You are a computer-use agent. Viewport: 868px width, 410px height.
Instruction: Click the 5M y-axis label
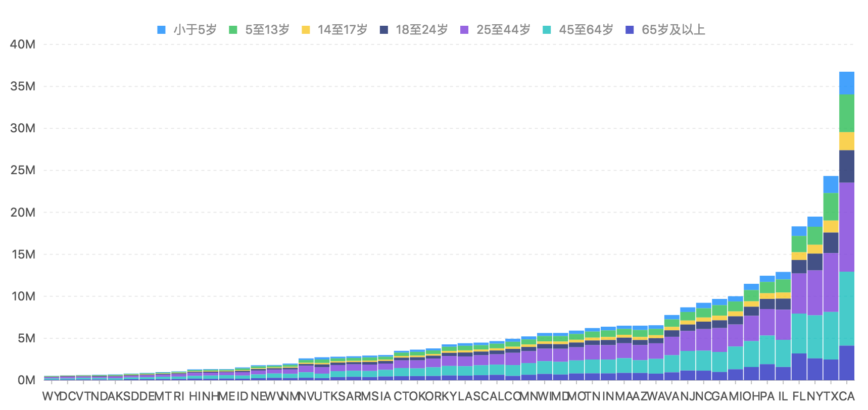click(x=27, y=338)
